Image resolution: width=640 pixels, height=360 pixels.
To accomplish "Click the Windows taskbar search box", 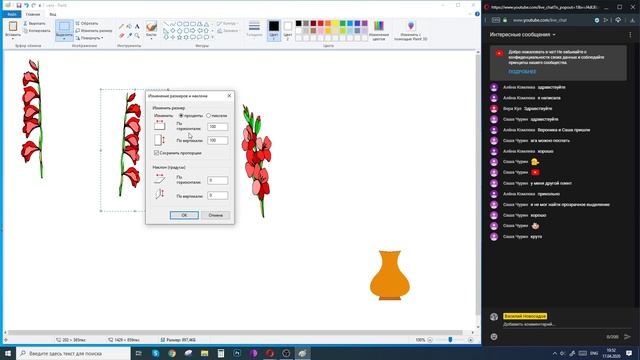I will [73, 353].
